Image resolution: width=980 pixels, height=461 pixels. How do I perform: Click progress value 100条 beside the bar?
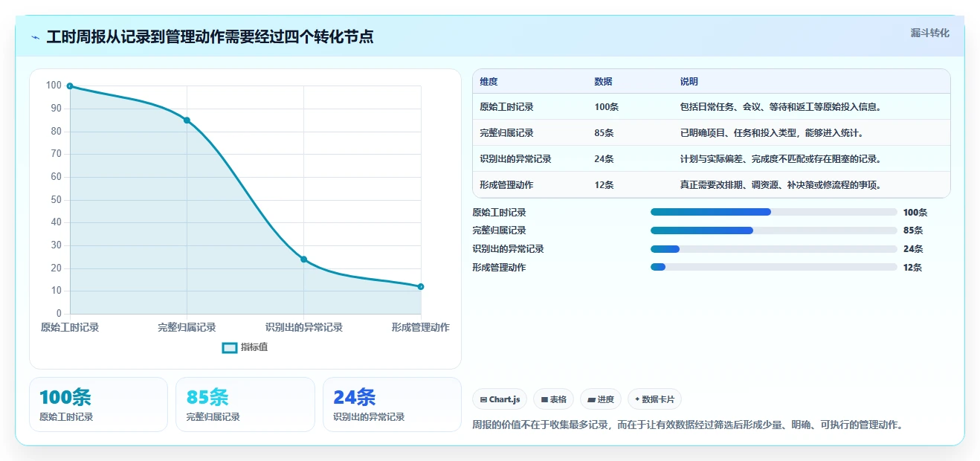tap(915, 212)
